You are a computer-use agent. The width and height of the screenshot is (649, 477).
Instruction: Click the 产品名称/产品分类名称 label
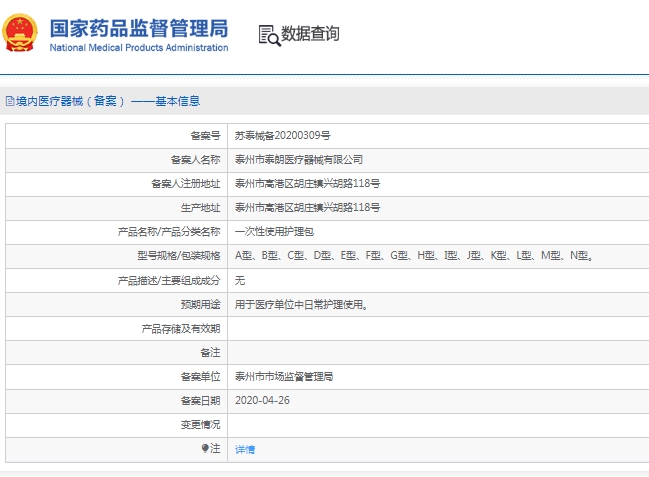(169, 231)
